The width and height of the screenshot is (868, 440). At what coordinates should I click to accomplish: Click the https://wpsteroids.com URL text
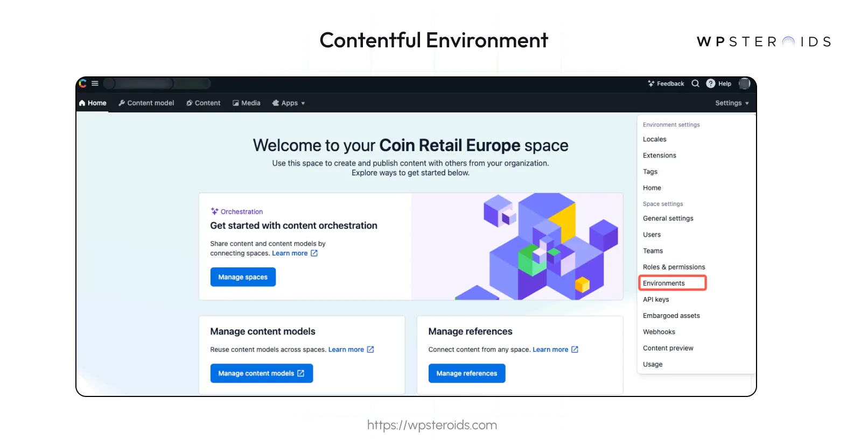click(x=432, y=425)
